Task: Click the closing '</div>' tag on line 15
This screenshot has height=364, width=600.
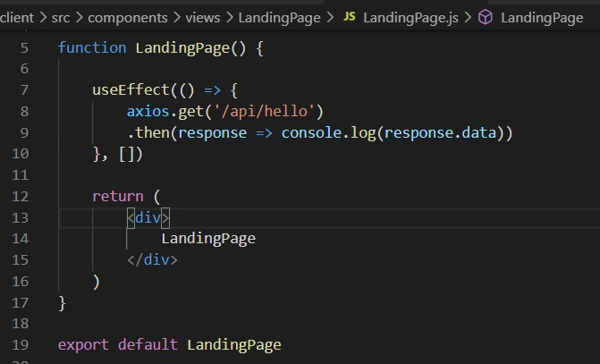Action: [x=152, y=260]
